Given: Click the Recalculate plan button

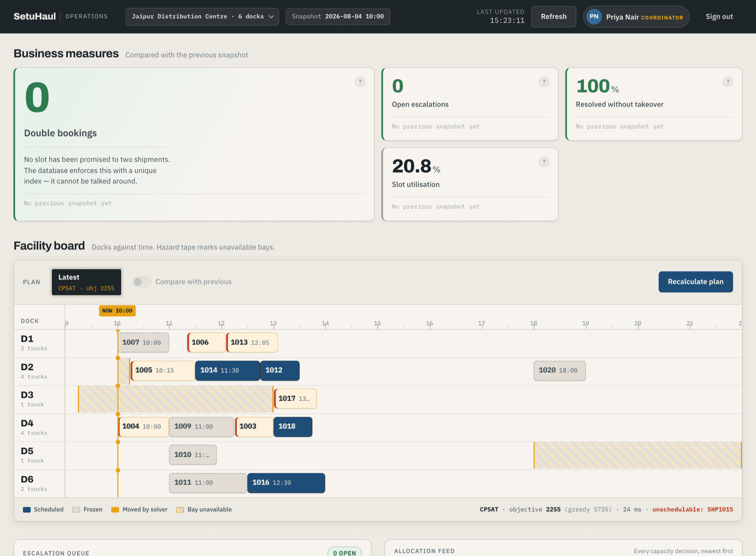Looking at the screenshot, I should coord(696,282).
